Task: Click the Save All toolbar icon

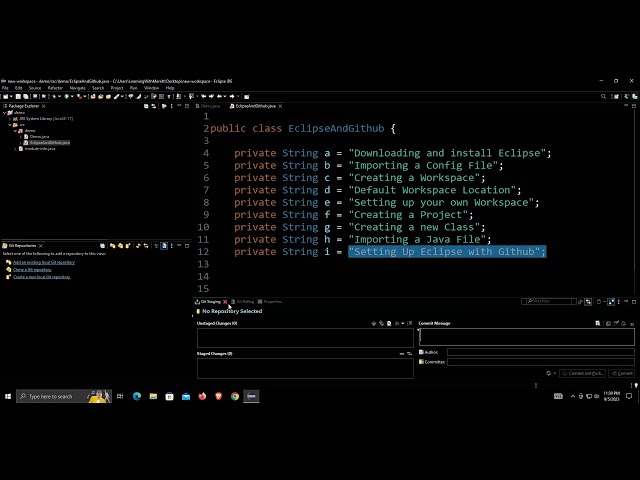Action: click(x=25, y=97)
